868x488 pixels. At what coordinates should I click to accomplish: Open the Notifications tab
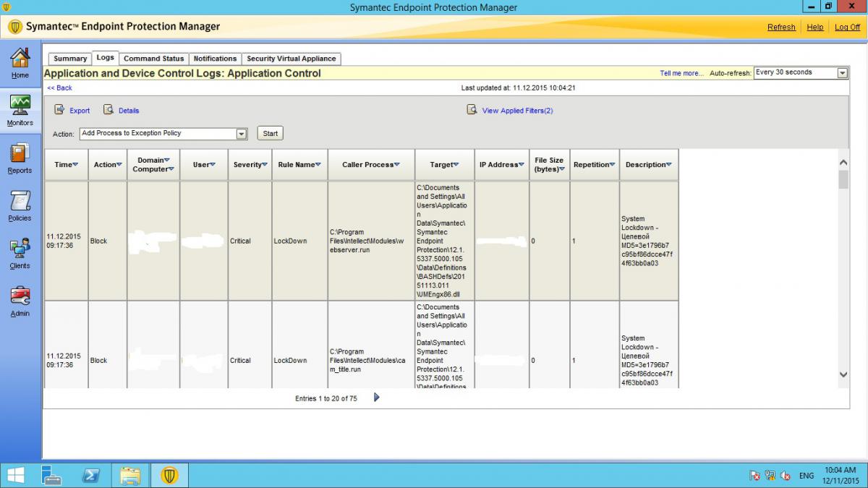[x=215, y=59]
